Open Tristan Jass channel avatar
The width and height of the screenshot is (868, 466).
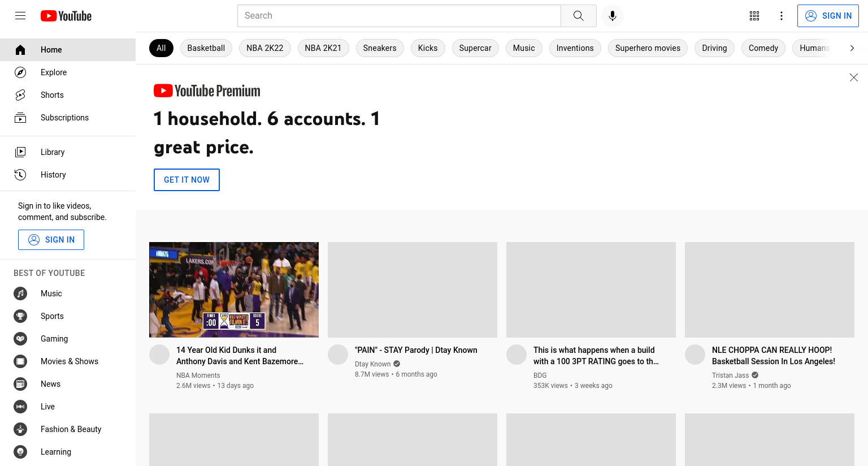point(695,355)
